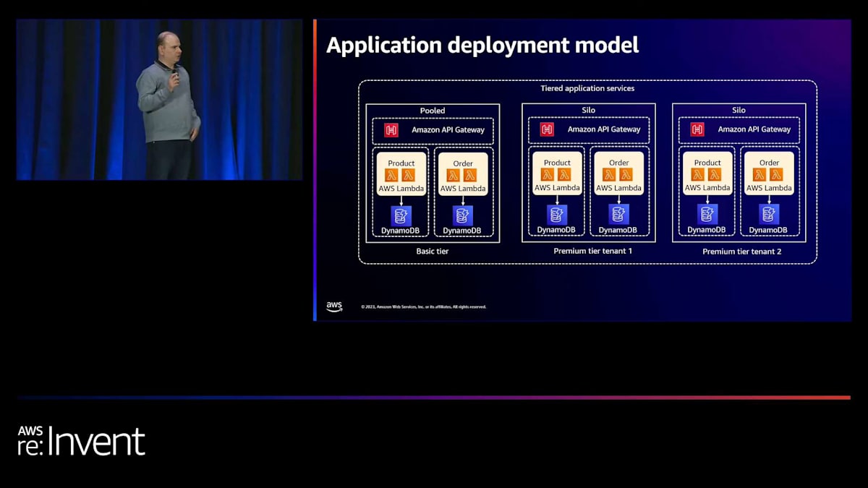Click the "Tiered application services" label
Screen dimensions: 868x488
tap(587, 88)
